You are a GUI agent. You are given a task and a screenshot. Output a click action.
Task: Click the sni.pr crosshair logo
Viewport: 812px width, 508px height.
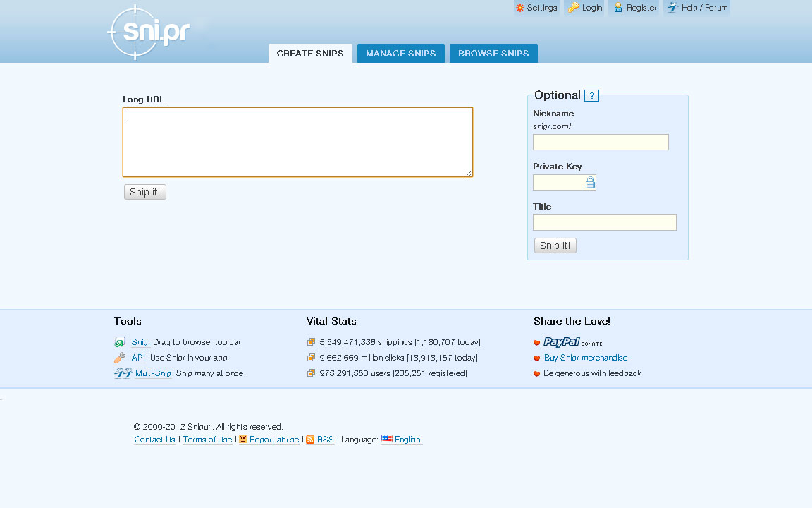149,32
